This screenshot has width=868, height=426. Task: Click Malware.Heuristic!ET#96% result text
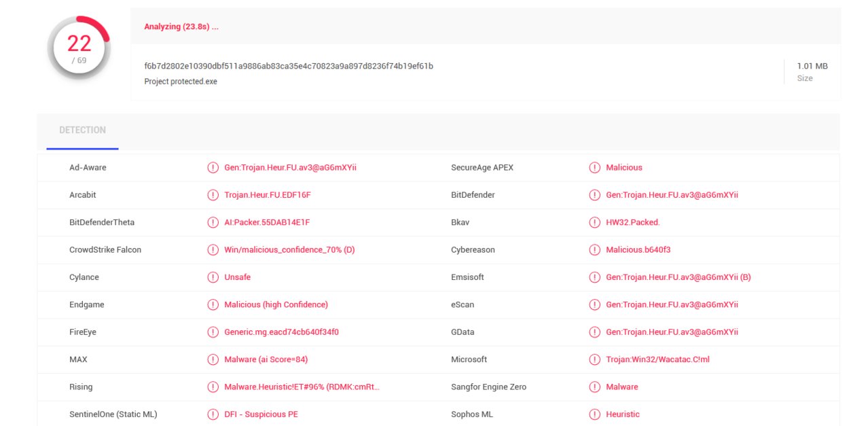[x=302, y=387]
